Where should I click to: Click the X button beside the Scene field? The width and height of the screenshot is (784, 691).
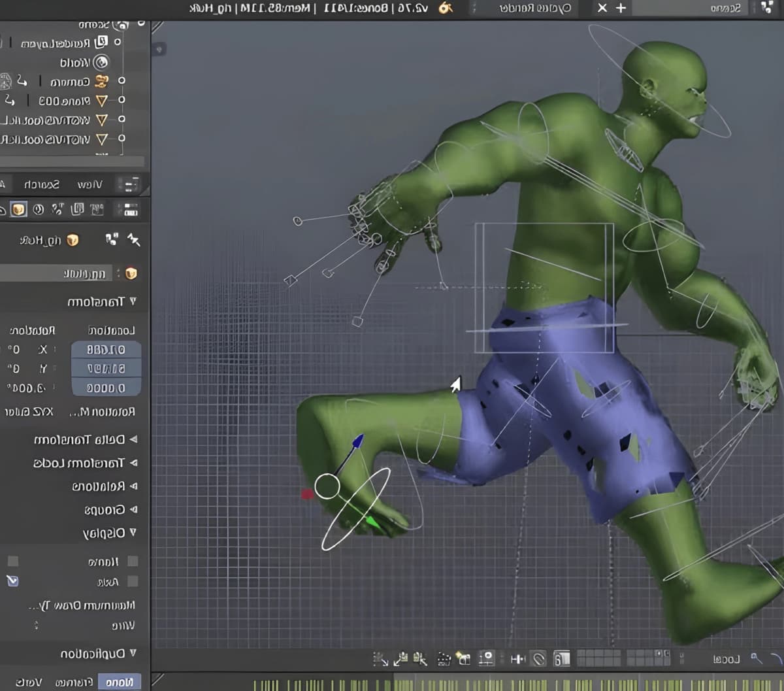pyautogui.click(x=602, y=8)
